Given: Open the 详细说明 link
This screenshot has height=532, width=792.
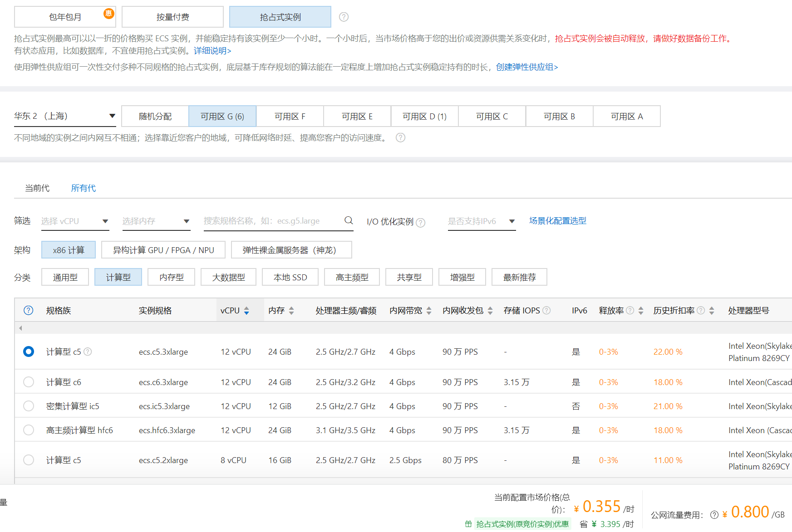Looking at the screenshot, I should click(212, 51).
